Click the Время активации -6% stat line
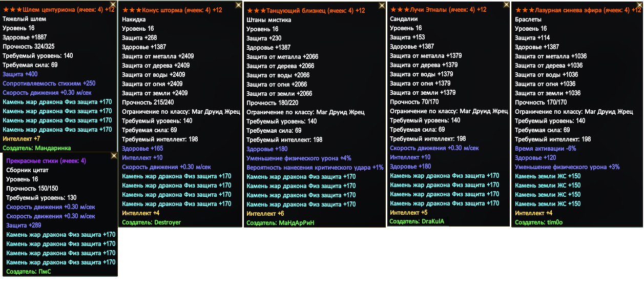 coord(546,149)
